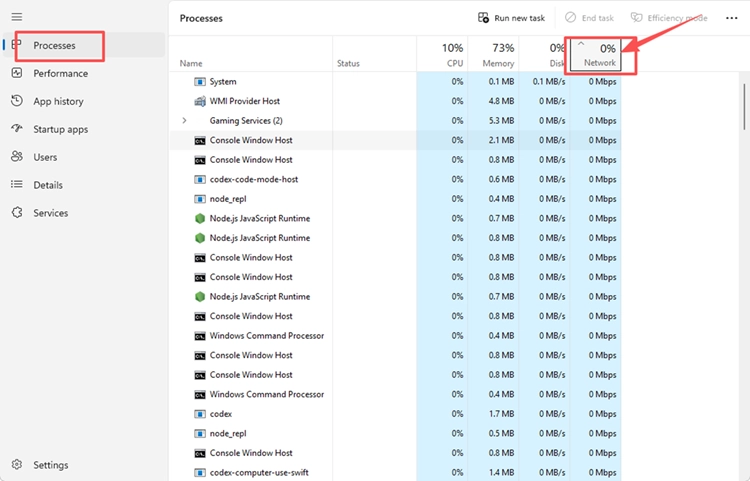Click the codex process icon at 1.7 MB
Image resolution: width=750 pixels, height=481 pixels.
[x=199, y=414]
